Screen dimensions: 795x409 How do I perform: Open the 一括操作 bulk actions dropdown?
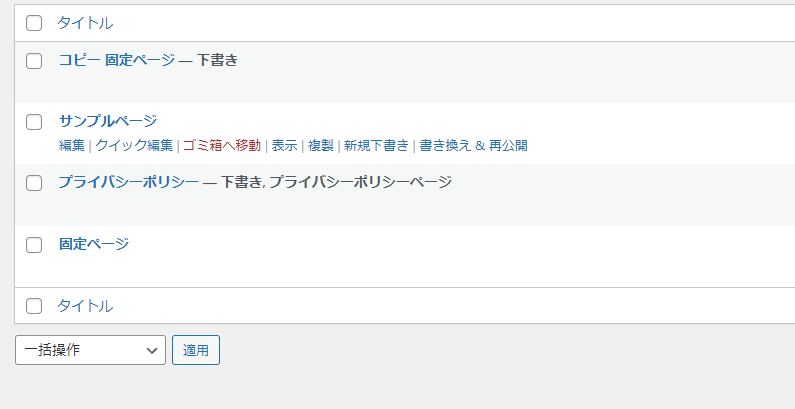(90, 350)
